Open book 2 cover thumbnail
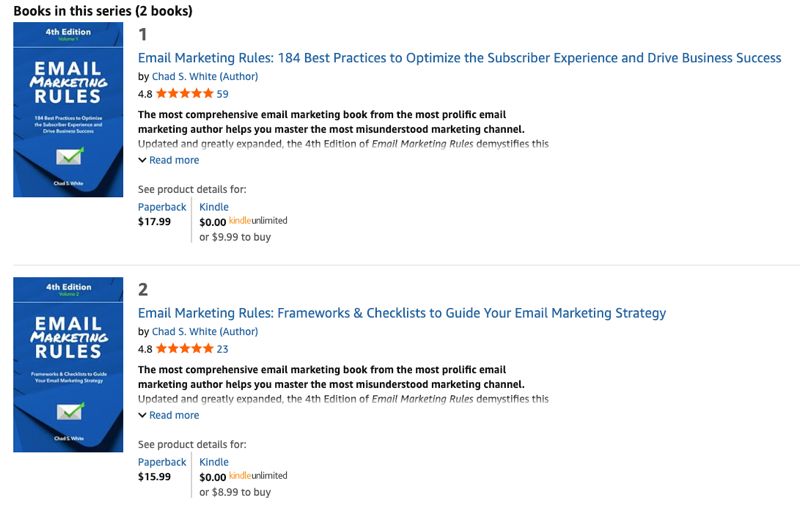800x509 pixels. point(68,364)
